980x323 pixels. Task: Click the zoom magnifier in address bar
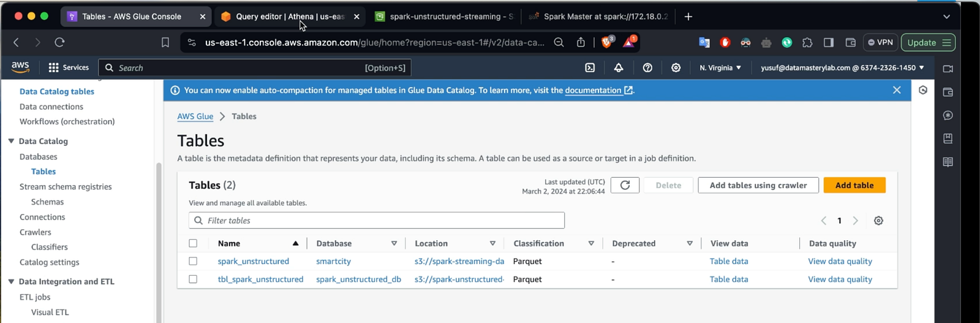559,42
